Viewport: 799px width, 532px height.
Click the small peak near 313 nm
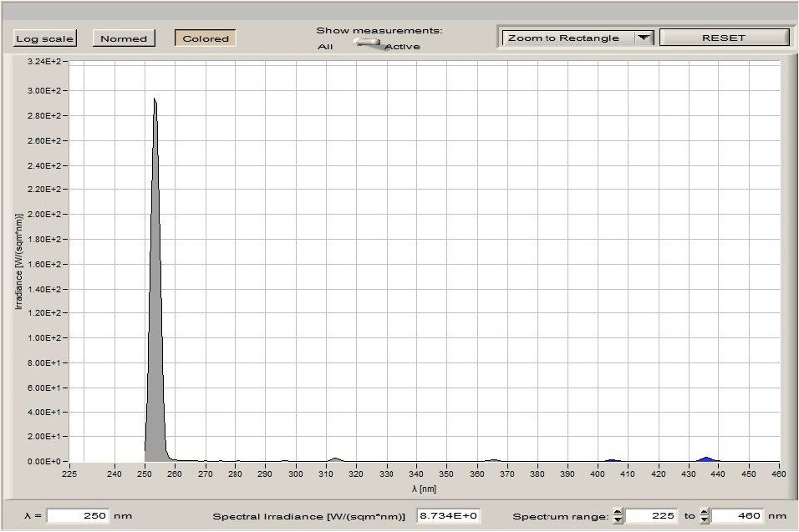tap(335, 459)
